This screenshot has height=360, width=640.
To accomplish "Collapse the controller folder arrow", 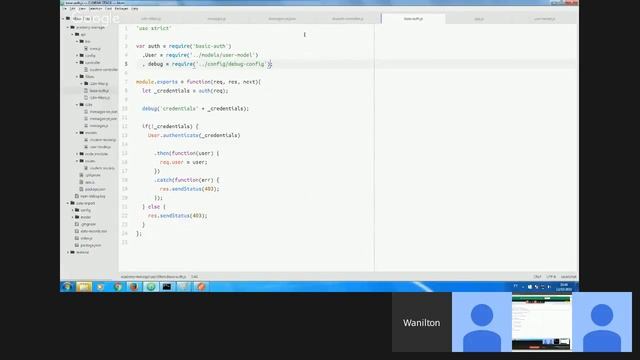I will click(x=77, y=62).
